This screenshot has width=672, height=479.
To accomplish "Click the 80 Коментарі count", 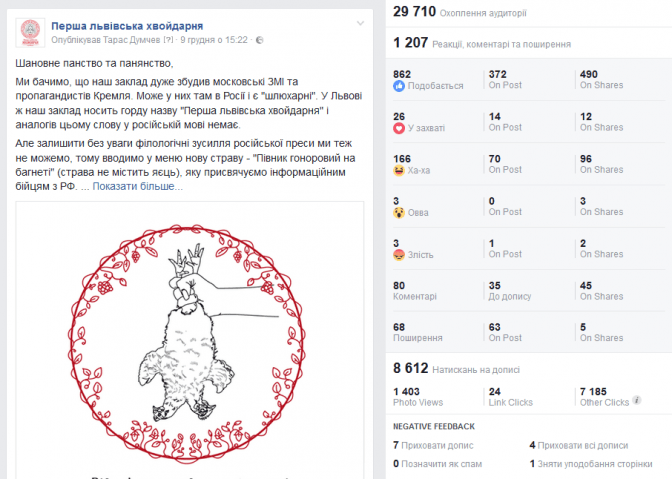I will (x=415, y=290).
